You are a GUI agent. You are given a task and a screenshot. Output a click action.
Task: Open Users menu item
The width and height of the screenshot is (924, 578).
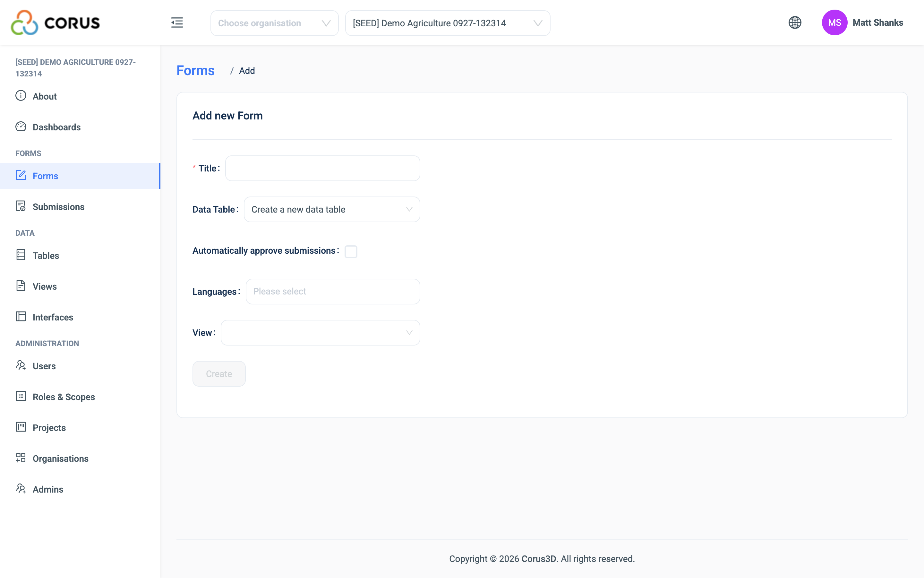tap(80, 366)
